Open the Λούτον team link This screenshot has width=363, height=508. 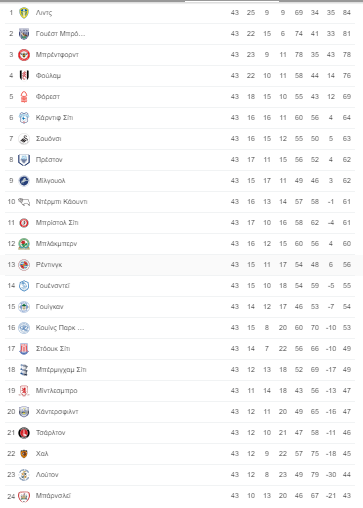tap(47, 475)
